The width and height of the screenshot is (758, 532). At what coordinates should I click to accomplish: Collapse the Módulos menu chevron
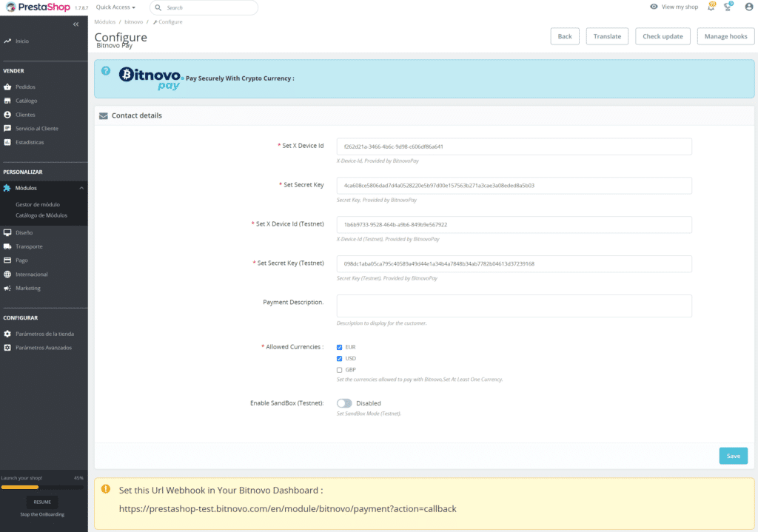[x=81, y=188]
